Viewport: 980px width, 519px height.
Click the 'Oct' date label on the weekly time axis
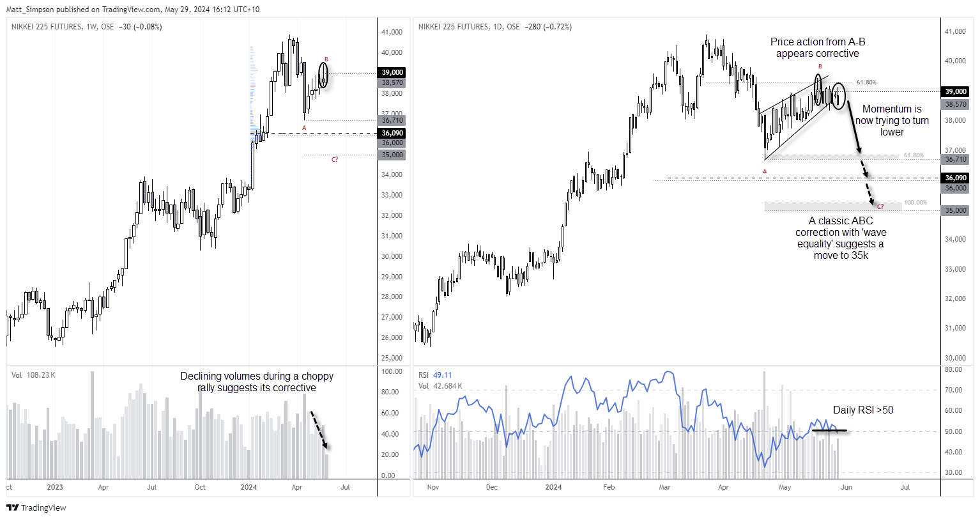[x=200, y=487]
